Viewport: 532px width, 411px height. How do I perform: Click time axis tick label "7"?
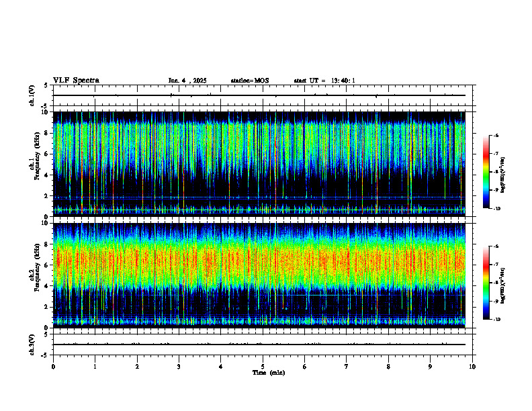point(347,367)
